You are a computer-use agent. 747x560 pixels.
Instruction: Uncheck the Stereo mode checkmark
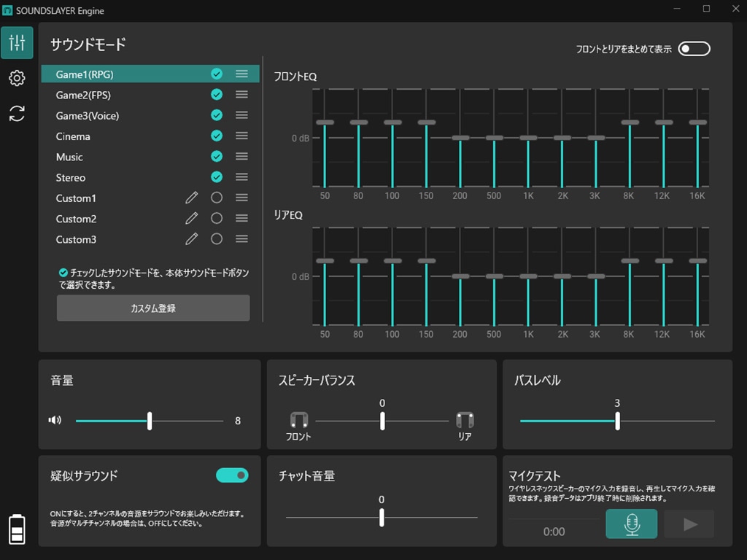pyautogui.click(x=217, y=177)
